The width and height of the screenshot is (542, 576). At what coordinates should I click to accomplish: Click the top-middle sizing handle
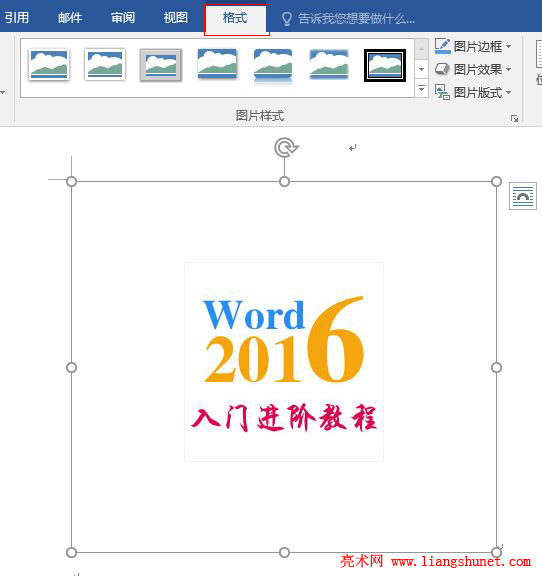pyautogui.click(x=284, y=181)
